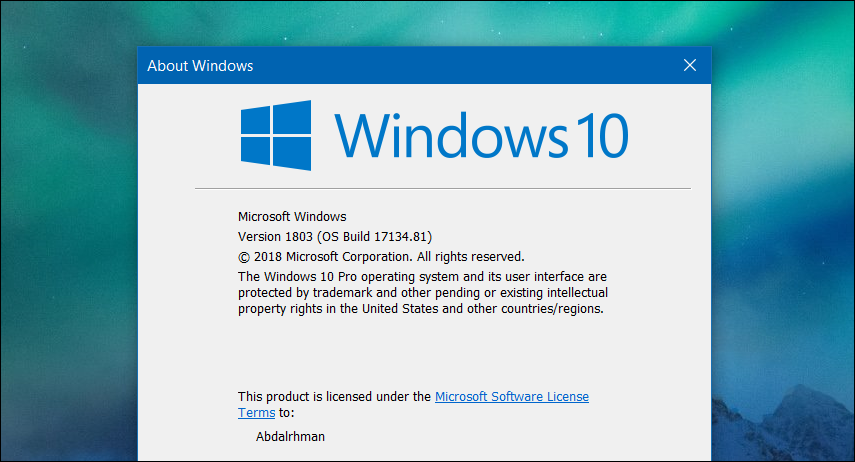Image resolution: width=855 pixels, height=462 pixels.
Task: Select the 'Microsoft Windows' text line
Action: click(292, 217)
